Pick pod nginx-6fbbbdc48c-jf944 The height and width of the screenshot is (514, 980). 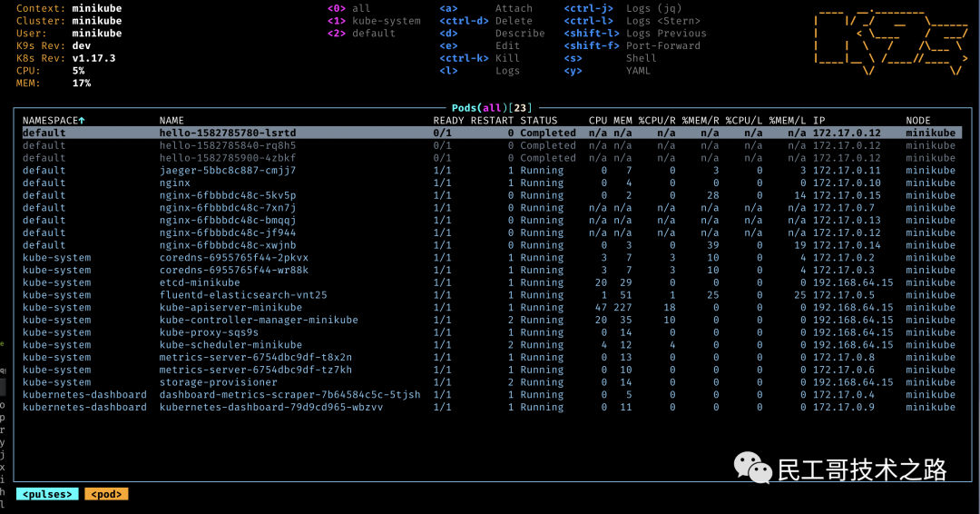pos(492,232)
